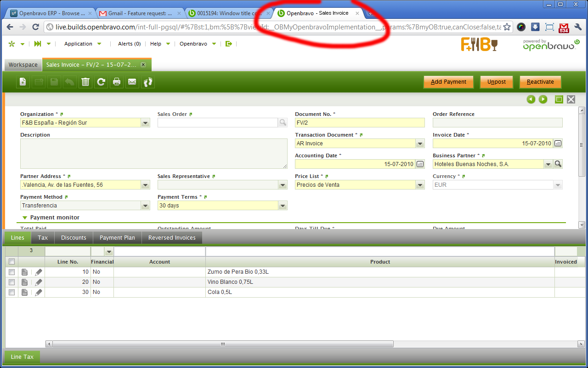Maximize the form view with the green square
This screenshot has width=588, height=368.
[x=559, y=99]
